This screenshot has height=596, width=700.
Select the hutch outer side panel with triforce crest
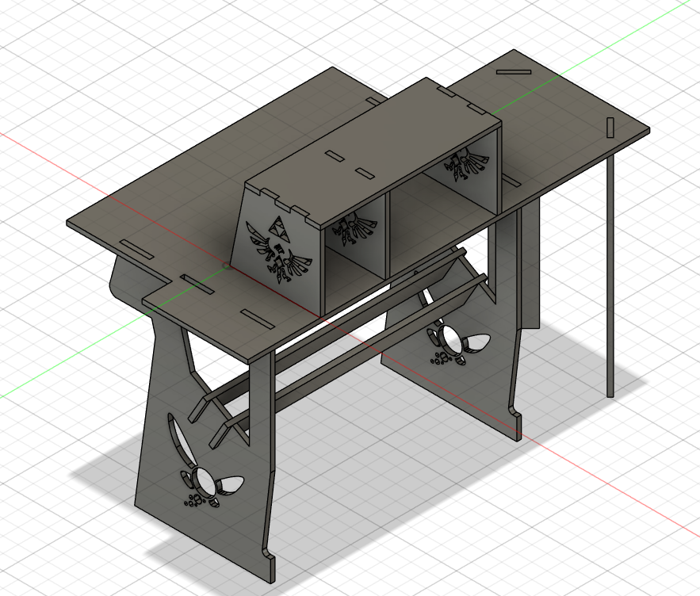click(x=277, y=248)
